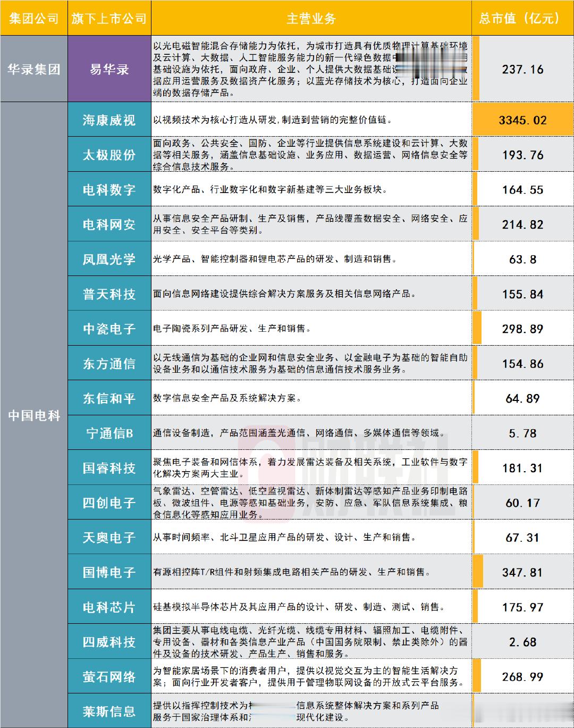The width and height of the screenshot is (574, 728).
Task: Click the 莱斯信息 company cell
Action: tap(109, 712)
